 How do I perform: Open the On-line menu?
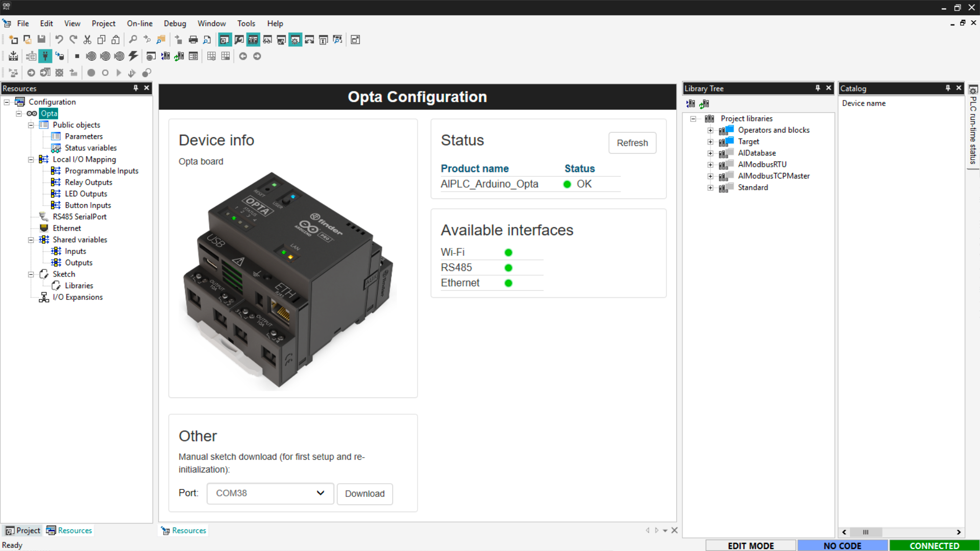[139, 23]
